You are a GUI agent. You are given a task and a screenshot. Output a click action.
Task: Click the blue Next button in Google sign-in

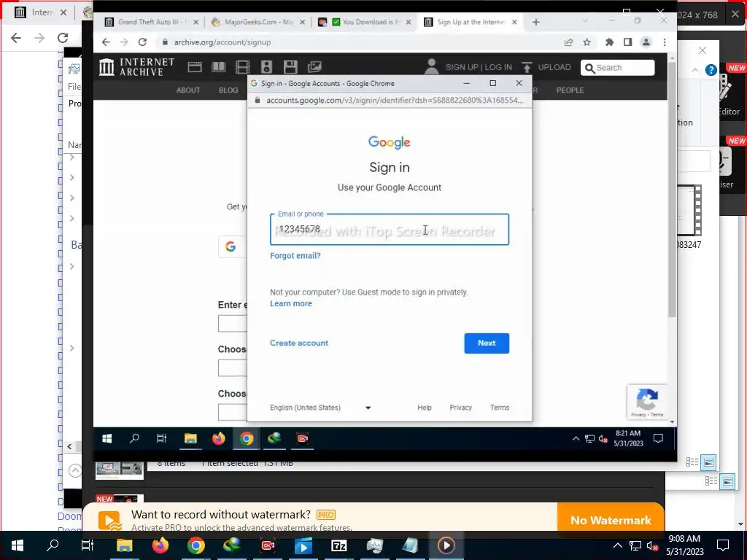(487, 343)
